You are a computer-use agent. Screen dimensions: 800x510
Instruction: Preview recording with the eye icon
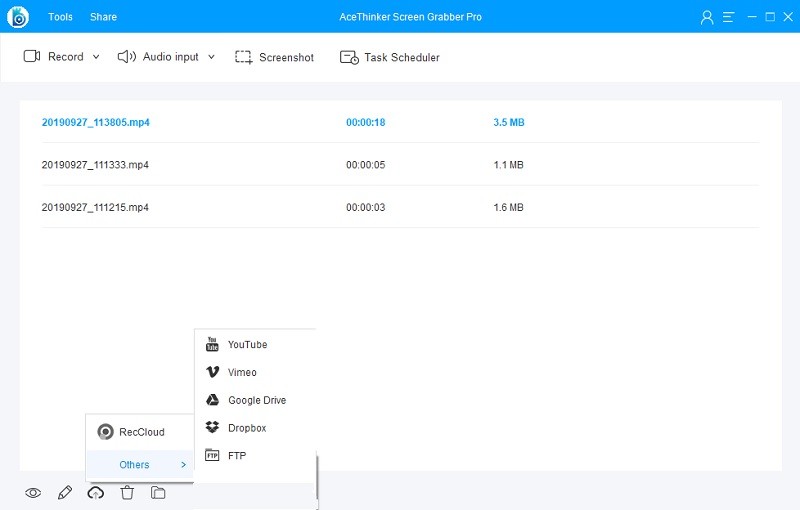click(x=33, y=492)
